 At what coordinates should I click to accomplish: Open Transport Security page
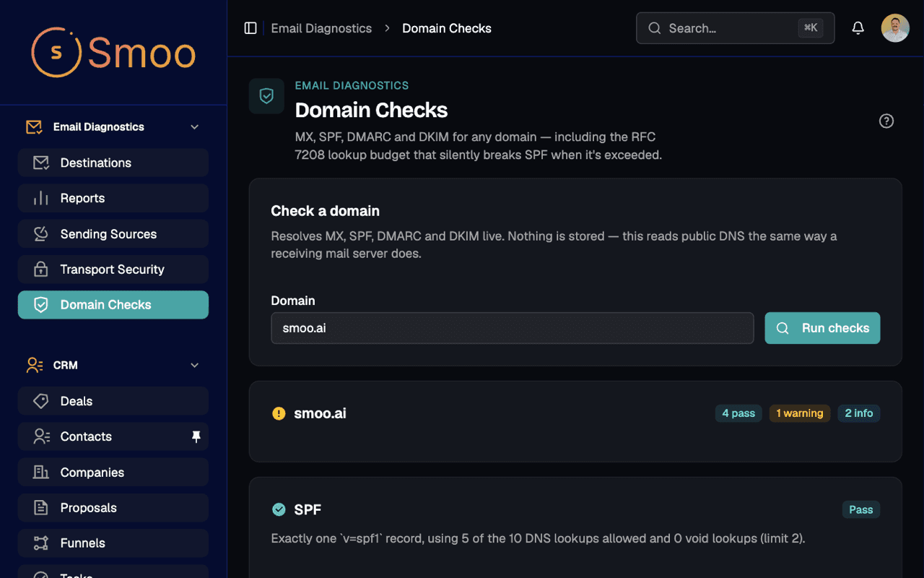tap(113, 269)
